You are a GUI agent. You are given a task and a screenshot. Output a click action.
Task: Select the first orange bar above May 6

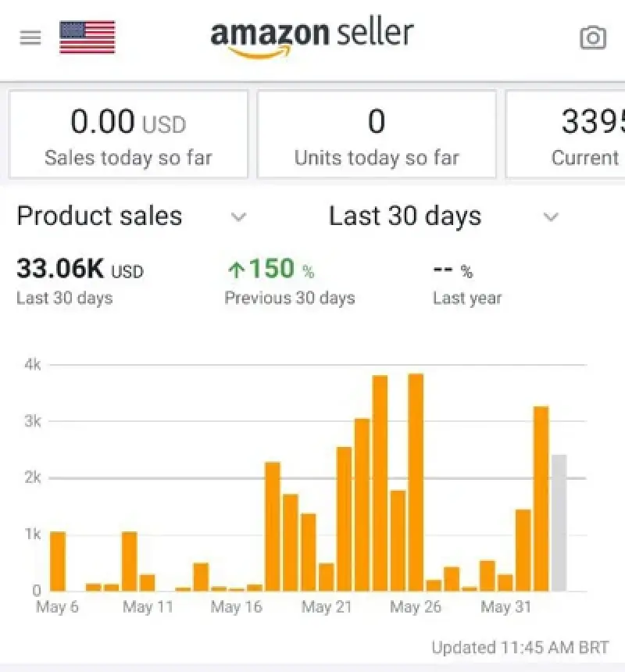[x=58, y=560]
